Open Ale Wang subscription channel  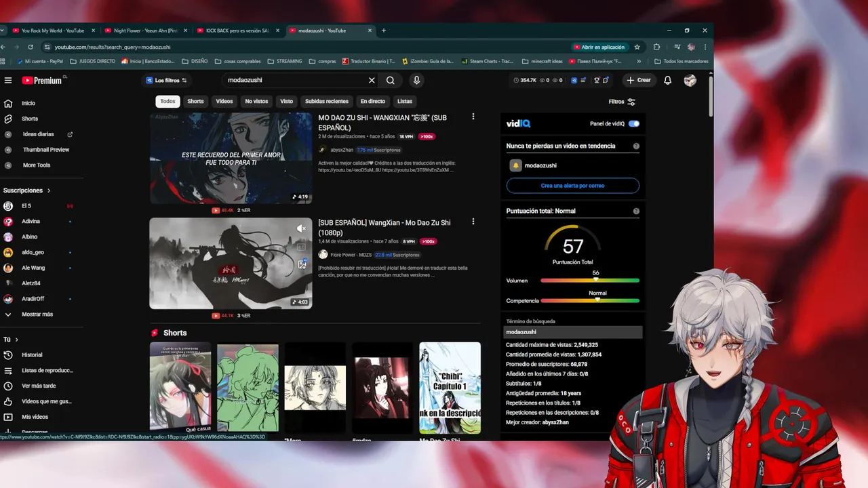click(33, 268)
